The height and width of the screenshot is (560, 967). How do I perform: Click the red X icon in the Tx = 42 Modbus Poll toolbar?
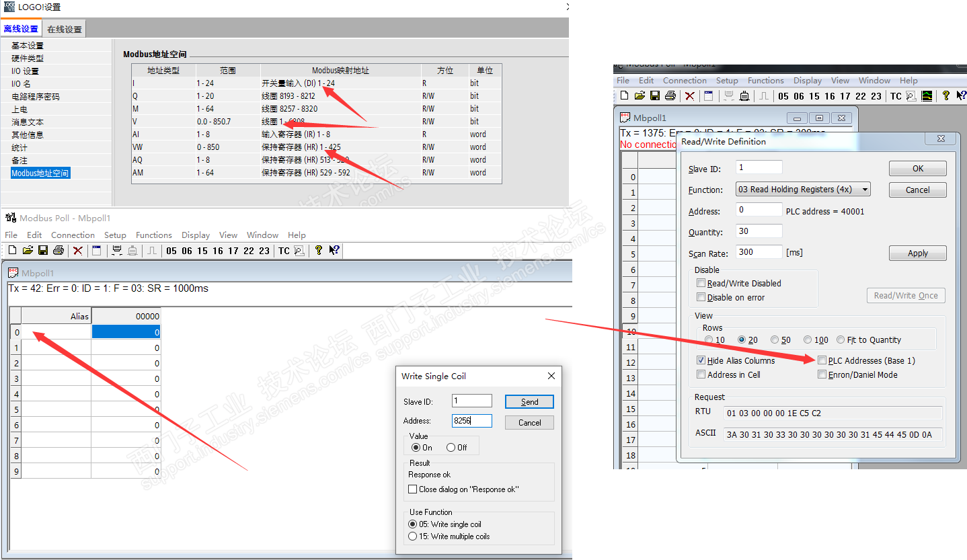click(78, 251)
